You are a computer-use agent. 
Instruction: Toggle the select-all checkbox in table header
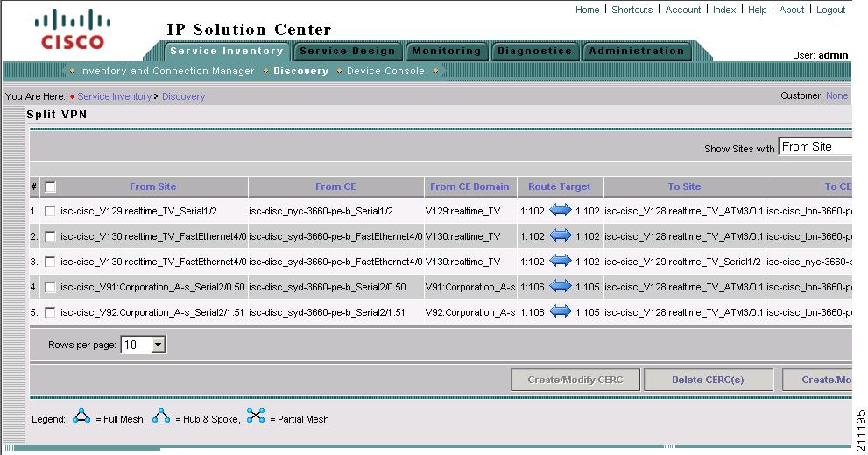(x=51, y=187)
